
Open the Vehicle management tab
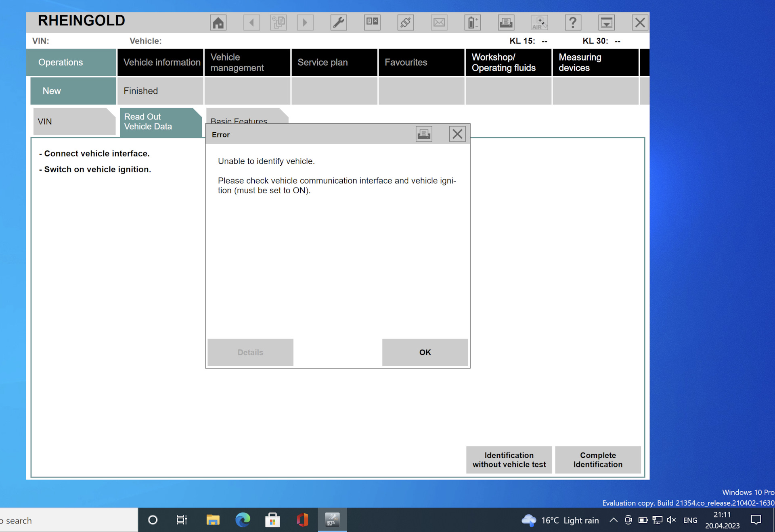247,63
